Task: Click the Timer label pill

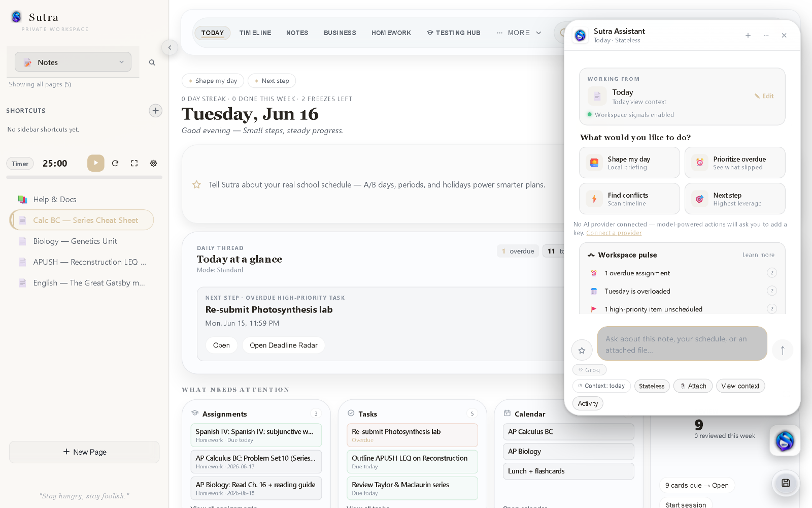Action: tap(20, 164)
